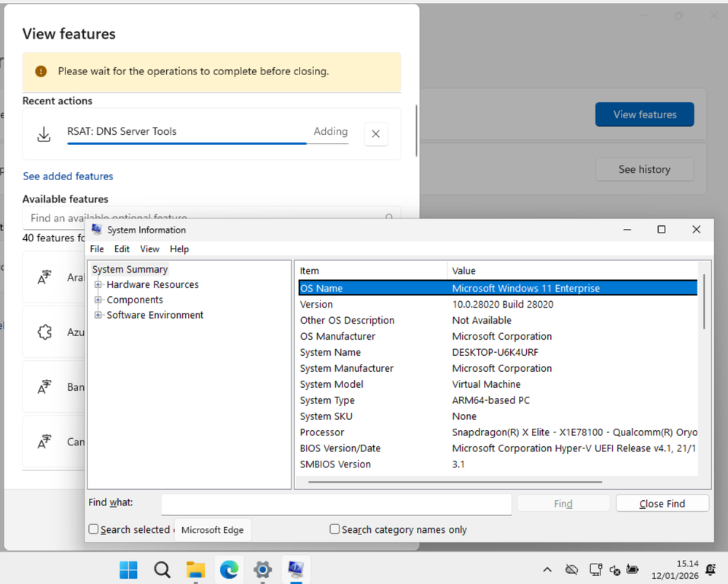
Task: Click the Item column header
Action: (x=371, y=270)
